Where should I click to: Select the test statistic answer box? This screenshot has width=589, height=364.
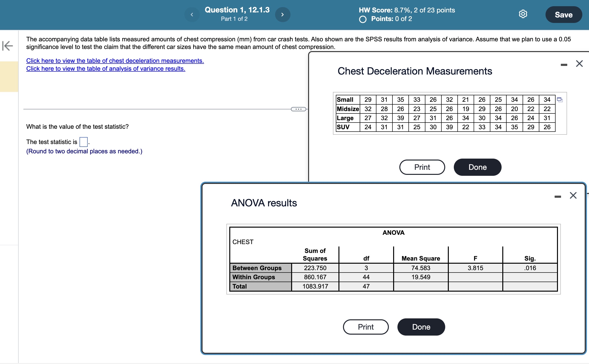[x=83, y=142]
